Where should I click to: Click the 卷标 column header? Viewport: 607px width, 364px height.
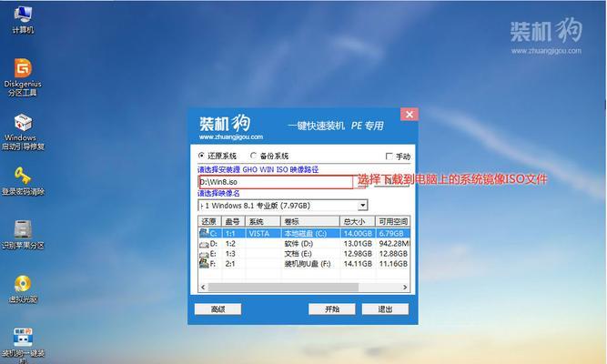[309, 221]
